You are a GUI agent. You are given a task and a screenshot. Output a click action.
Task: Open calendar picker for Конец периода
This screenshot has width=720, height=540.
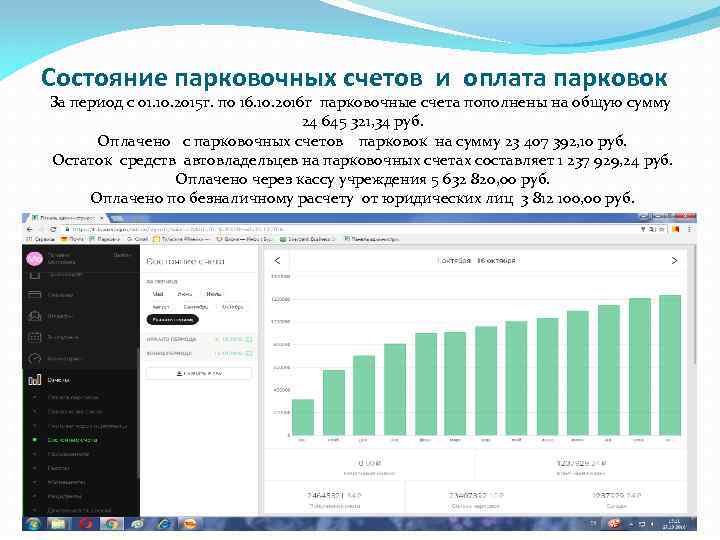(249, 354)
